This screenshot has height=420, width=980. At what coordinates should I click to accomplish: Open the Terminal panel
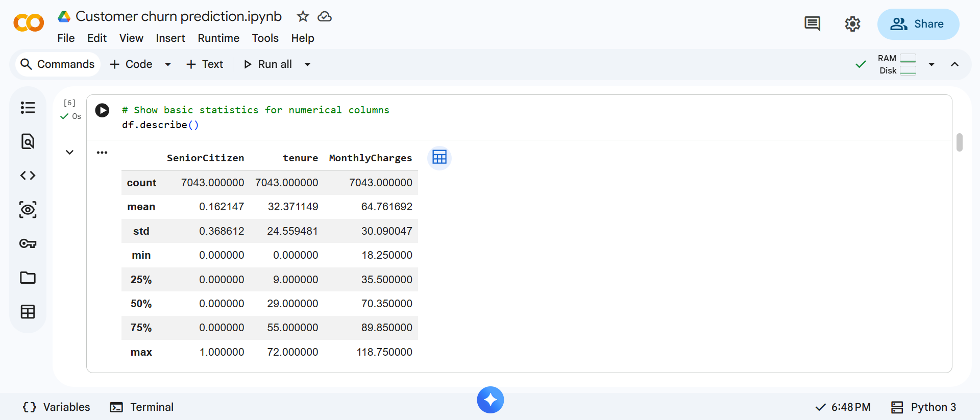142,407
